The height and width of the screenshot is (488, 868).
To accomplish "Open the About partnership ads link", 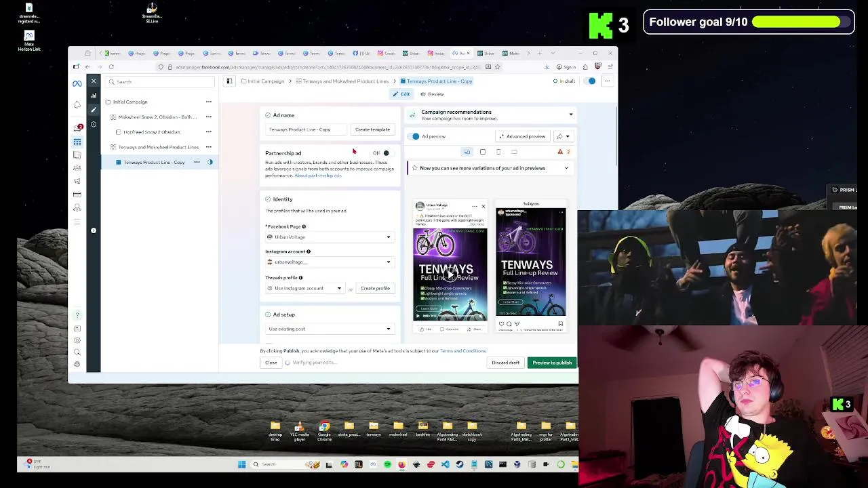I will [318, 176].
